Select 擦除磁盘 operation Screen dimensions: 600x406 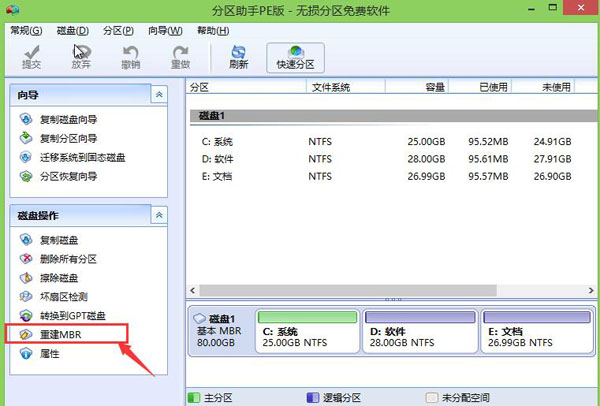49,278
